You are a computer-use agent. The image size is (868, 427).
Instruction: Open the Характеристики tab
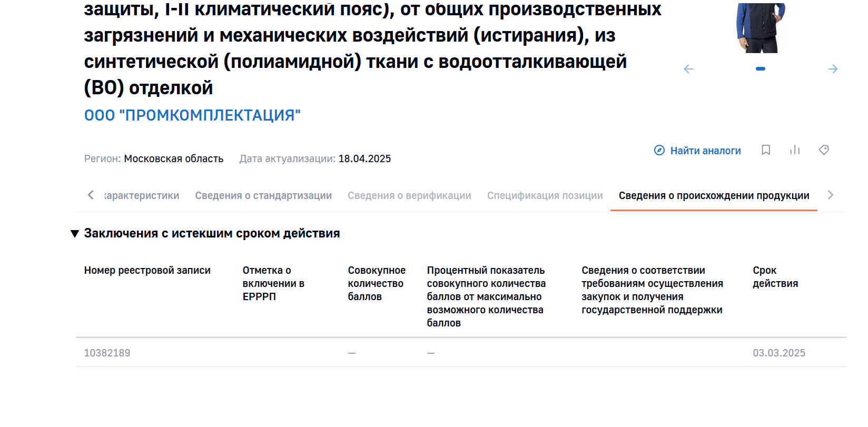click(142, 195)
